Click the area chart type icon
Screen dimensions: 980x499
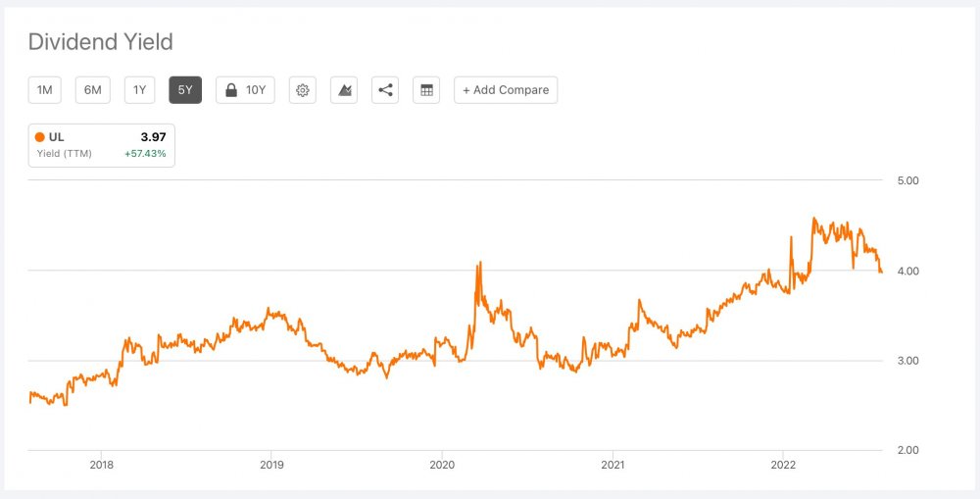click(344, 90)
